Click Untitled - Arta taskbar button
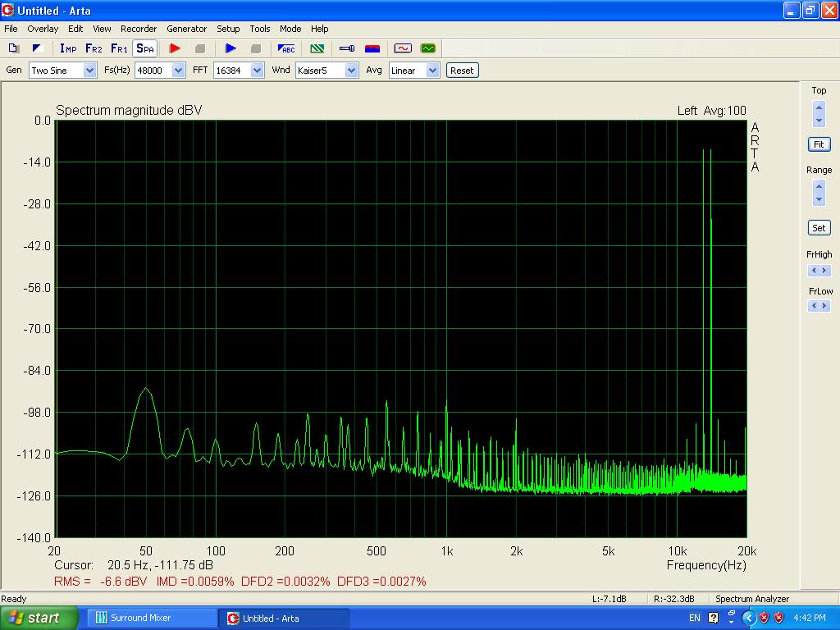This screenshot has height=630, width=840. click(x=283, y=618)
